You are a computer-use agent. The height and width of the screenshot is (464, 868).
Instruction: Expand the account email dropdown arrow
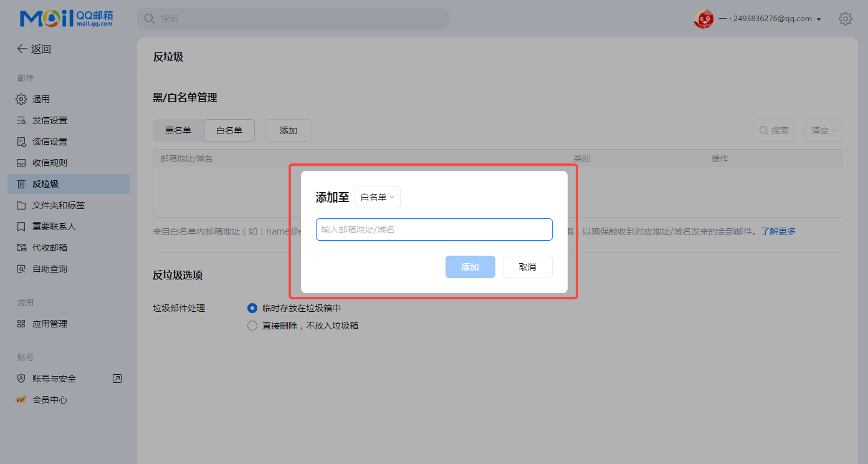point(819,19)
